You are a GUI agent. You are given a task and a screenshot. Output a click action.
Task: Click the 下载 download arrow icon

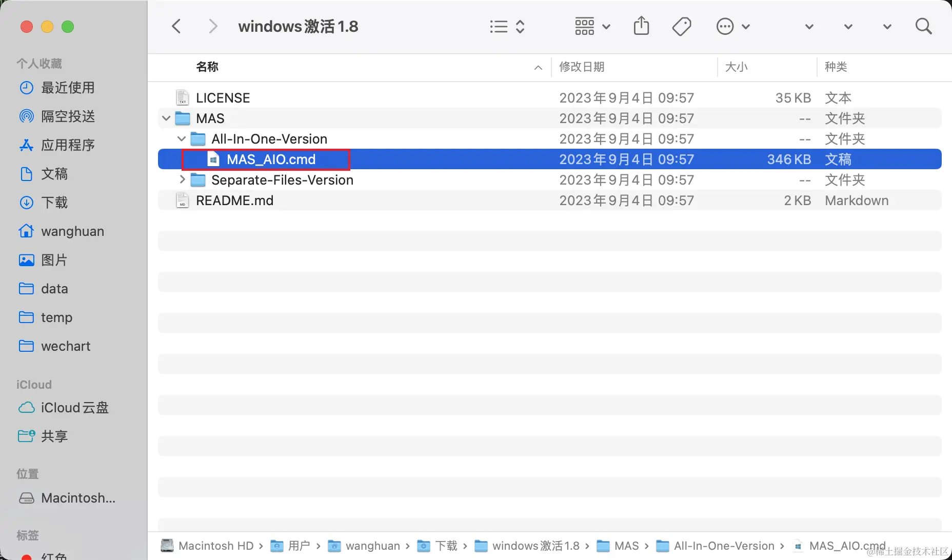pos(27,203)
